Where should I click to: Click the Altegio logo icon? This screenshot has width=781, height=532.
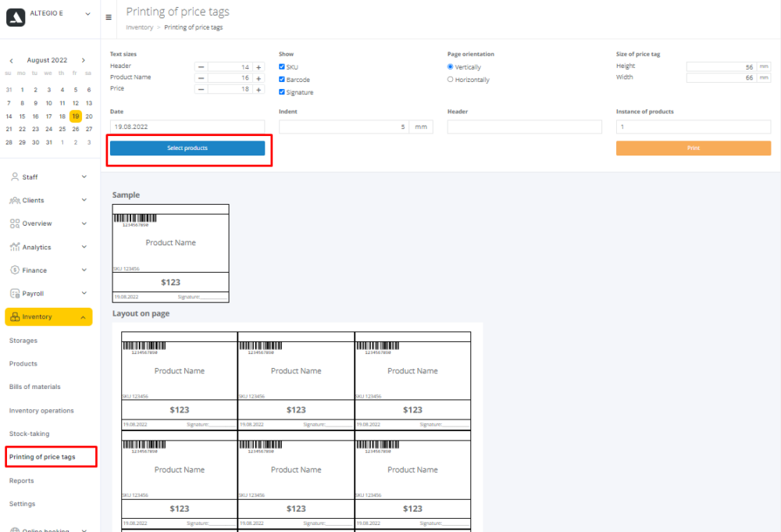point(16,17)
